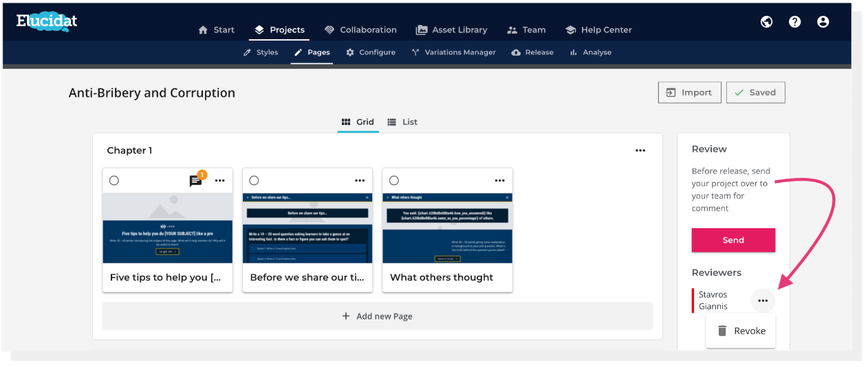
Task: Go to the Collaboration tab
Action: 360,30
